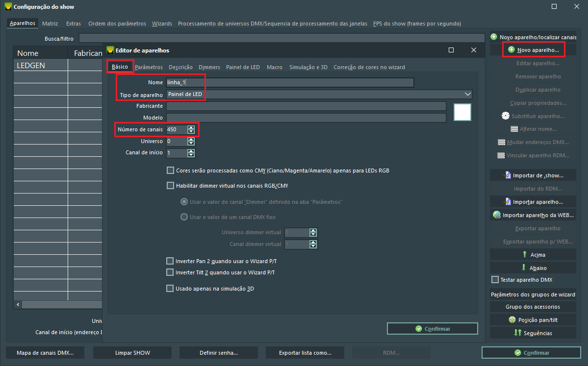Click the Fabricante text field
The image size is (588, 366).
[x=306, y=106]
